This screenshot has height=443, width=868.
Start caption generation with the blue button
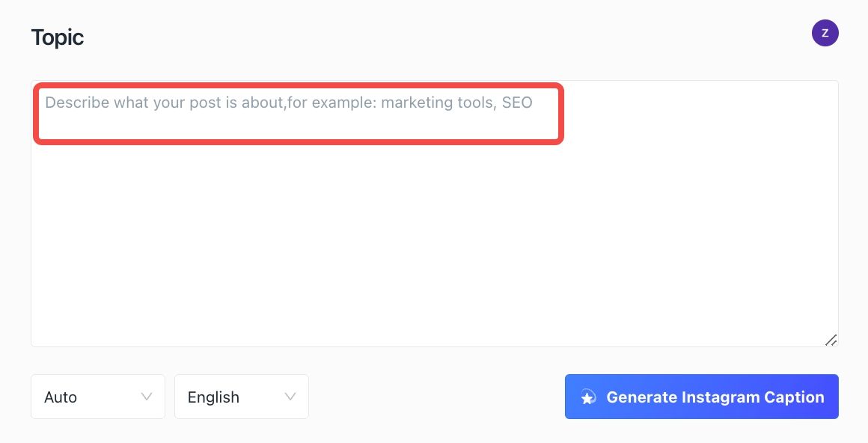(x=701, y=397)
